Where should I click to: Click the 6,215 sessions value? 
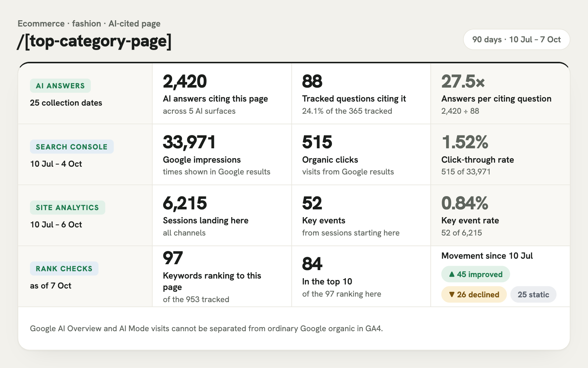[185, 203]
